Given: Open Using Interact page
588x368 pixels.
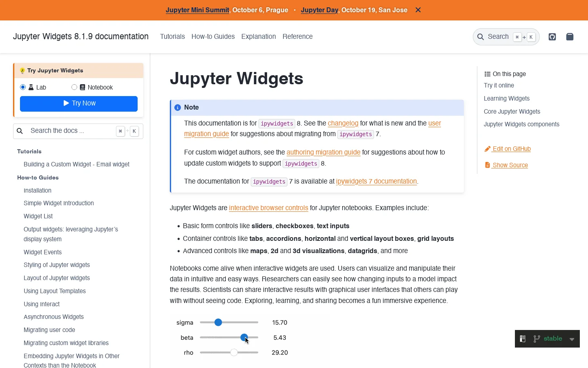Looking at the screenshot, I should pyautogui.click(x=42, y=304).
